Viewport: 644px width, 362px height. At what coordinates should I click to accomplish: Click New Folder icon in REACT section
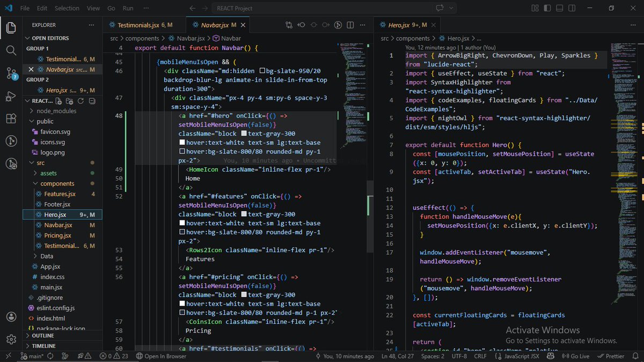click(x=69, y=101)
